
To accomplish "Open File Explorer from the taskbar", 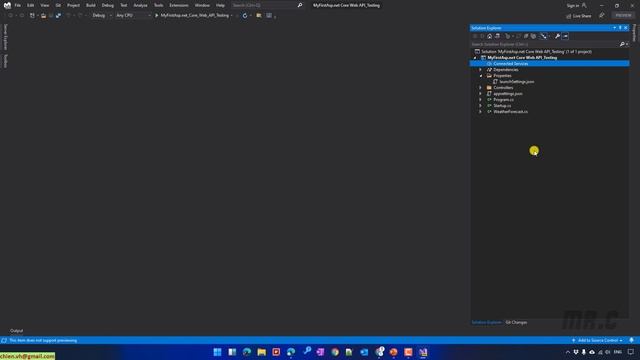I will pyautogui.click(x=262, y=352).
